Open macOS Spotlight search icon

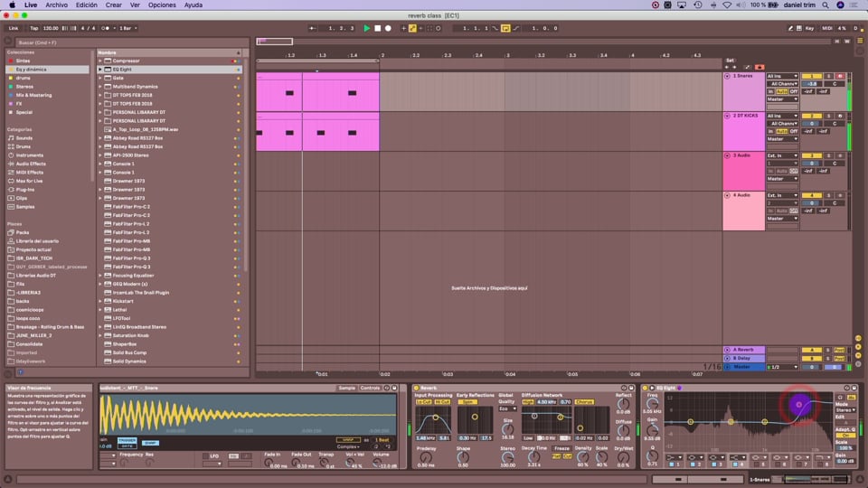click(826, 5)
